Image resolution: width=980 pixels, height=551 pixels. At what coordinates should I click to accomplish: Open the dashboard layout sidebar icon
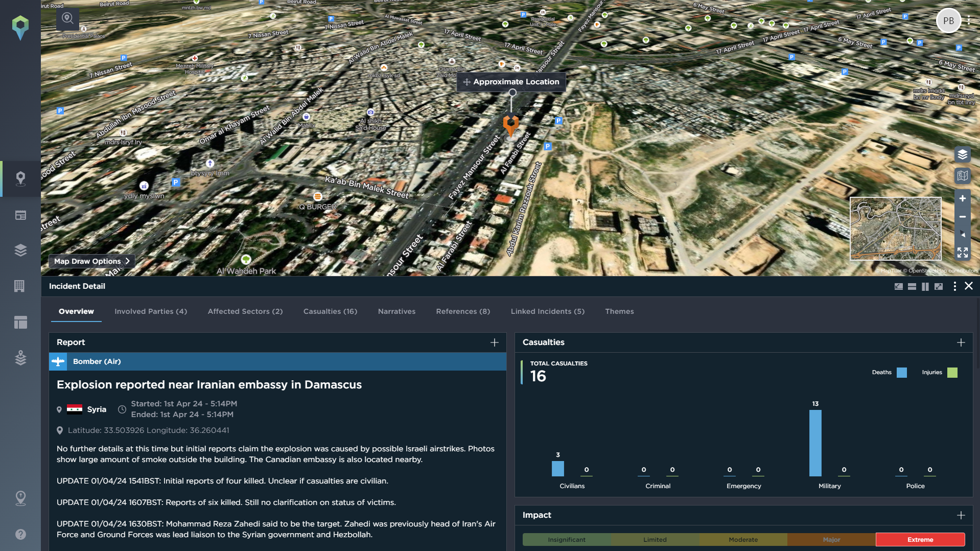coord(20,322)
